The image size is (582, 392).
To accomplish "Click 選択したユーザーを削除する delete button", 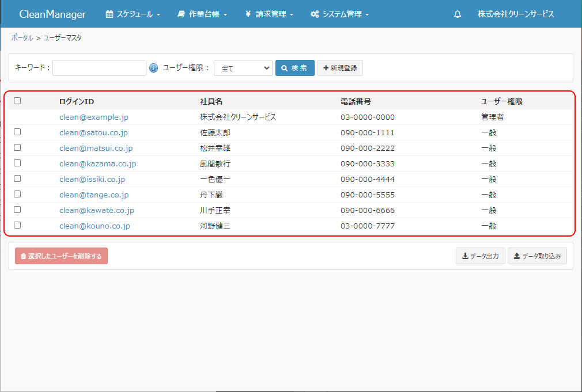I will [61, 256].
